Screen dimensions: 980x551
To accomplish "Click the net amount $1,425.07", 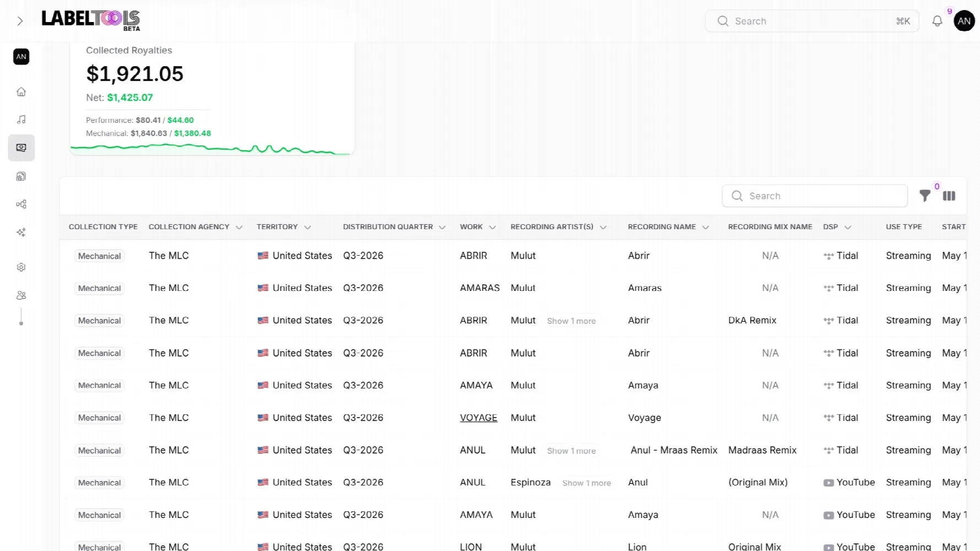I will (130, 98).
